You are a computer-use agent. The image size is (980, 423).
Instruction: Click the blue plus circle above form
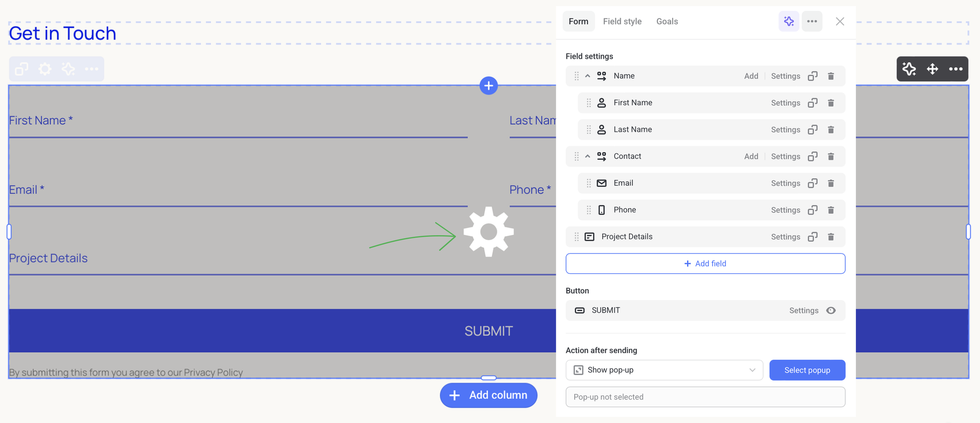[x=488, y=86]
